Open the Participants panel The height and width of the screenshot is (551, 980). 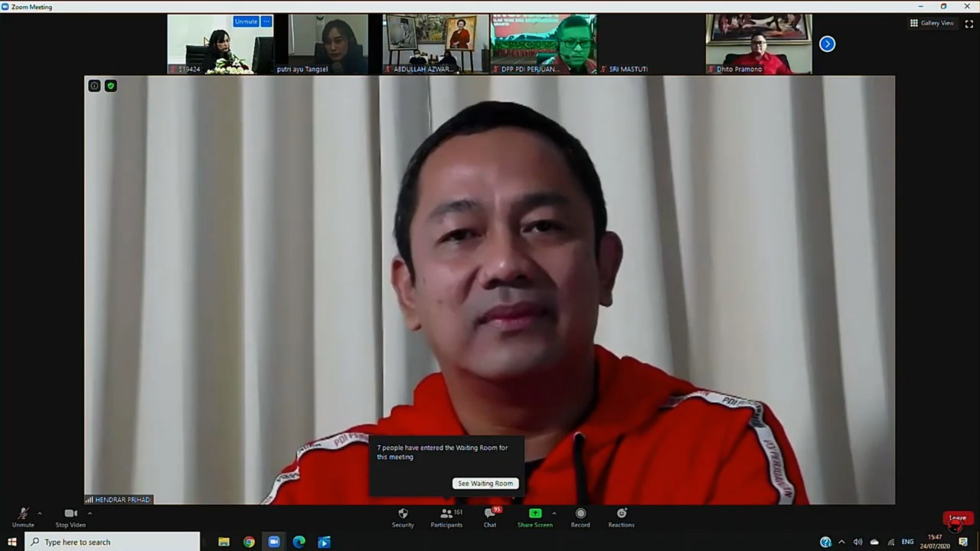pos(446,517)
